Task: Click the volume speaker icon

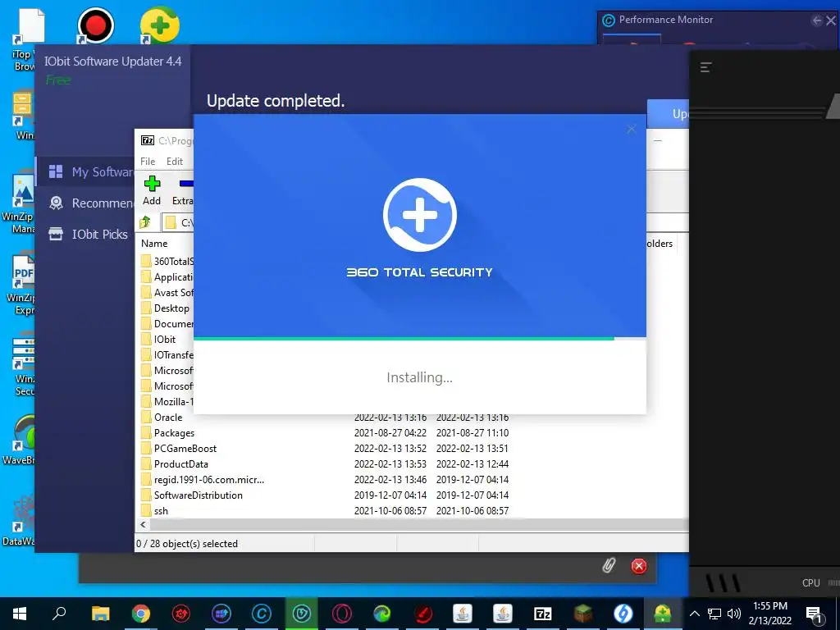Action: click(734, 614)
